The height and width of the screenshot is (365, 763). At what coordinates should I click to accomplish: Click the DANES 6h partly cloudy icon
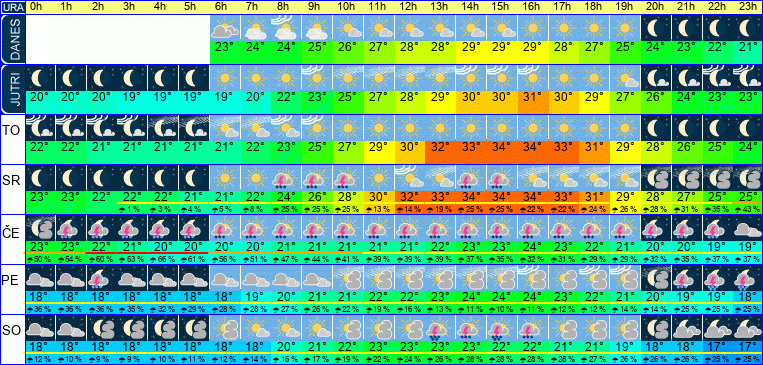[225, 28]
